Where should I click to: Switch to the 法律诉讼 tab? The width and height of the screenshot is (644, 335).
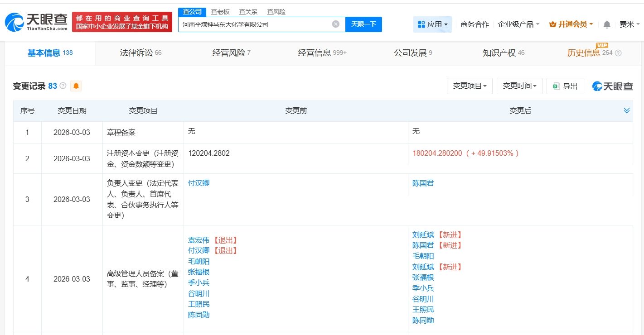click(140, 53)
